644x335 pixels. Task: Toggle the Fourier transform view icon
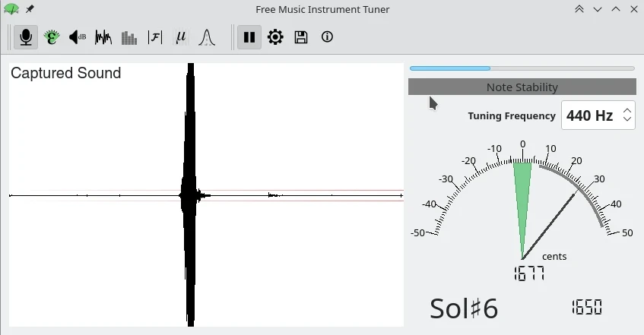tap(155, 37)
